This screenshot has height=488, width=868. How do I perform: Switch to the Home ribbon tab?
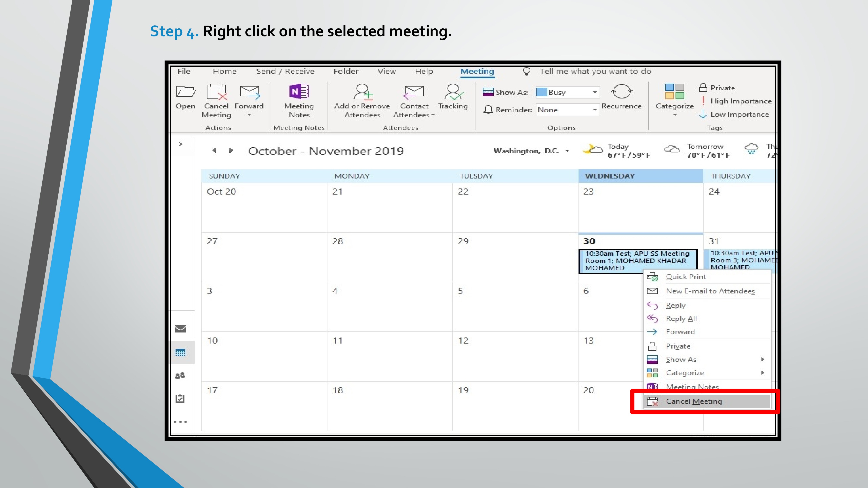224,71
